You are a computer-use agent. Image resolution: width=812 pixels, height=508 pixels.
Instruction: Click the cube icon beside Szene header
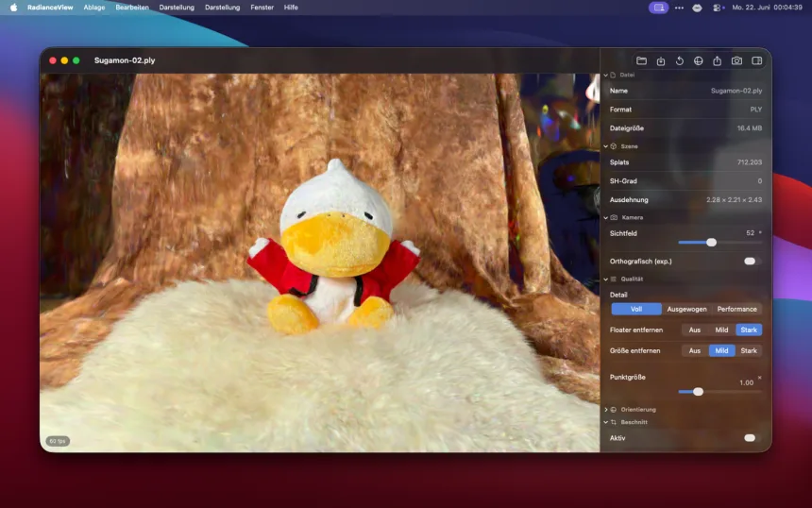614,146
